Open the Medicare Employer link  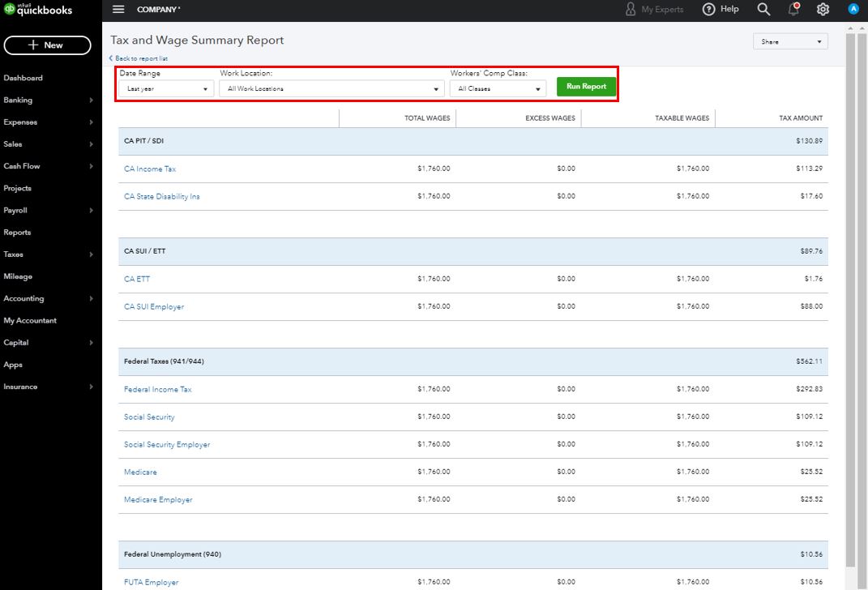(158, 500)
